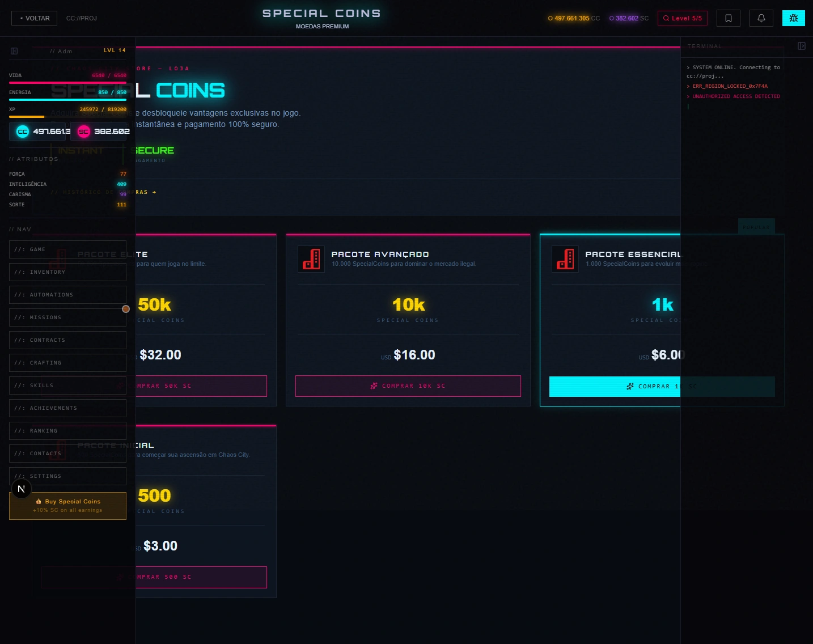Click the $16.00 price text
This screenshot has width=813, height=644.
tap(414, 355)
